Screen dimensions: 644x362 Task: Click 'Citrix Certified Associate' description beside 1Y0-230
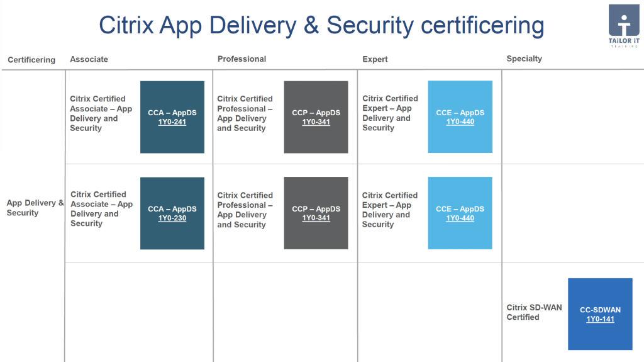click(x=101, y=209)
